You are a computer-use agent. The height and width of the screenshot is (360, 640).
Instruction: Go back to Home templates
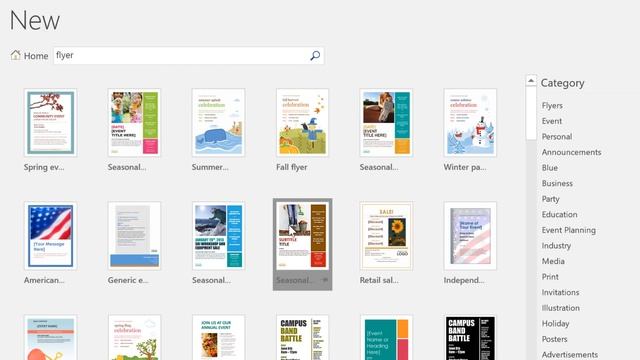coord(29,56)
